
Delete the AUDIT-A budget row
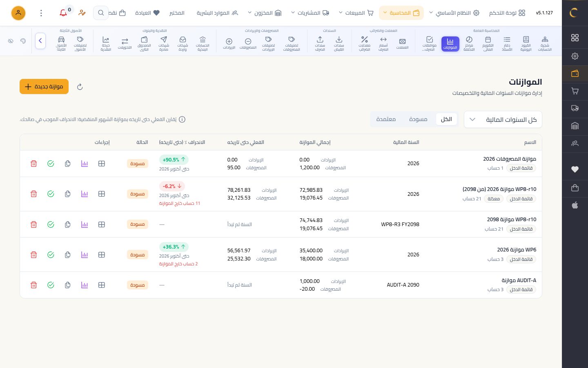[34, 285]
